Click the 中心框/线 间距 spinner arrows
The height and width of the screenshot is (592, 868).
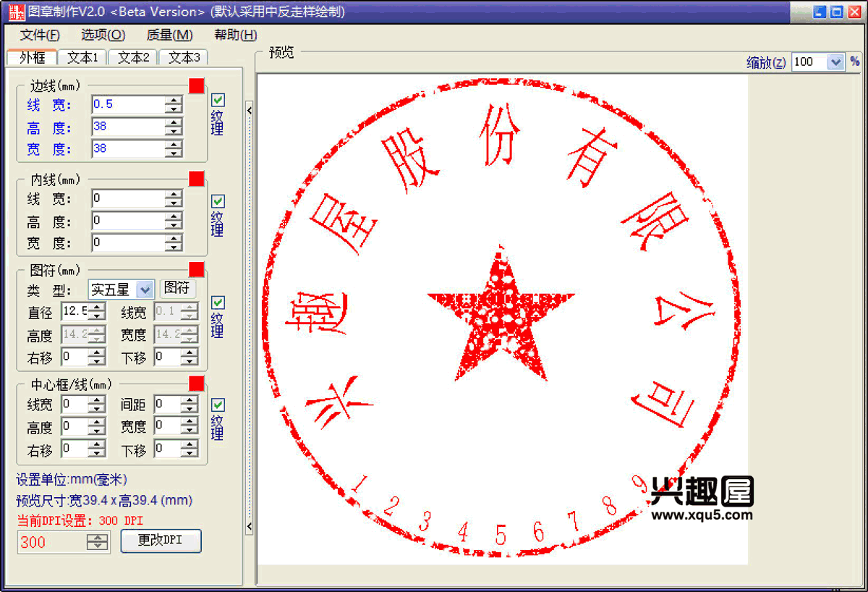point(190,405)
